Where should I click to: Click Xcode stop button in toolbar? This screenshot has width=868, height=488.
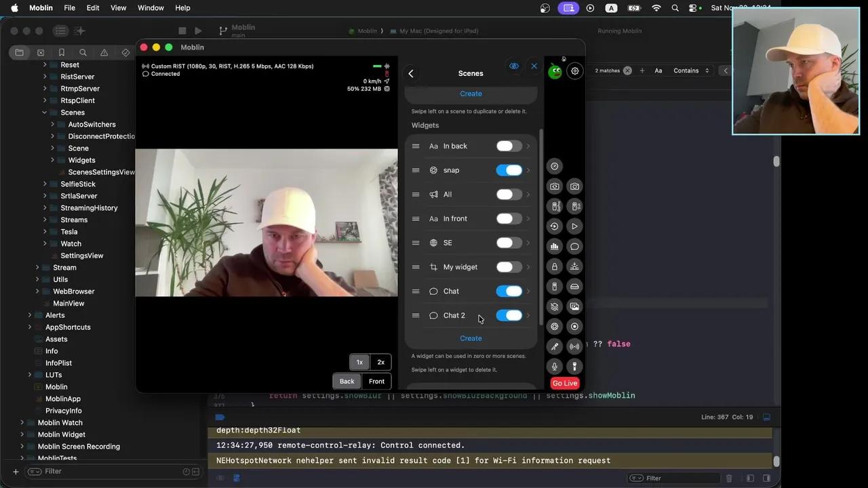pyautogui.click(x=182, y=30)
